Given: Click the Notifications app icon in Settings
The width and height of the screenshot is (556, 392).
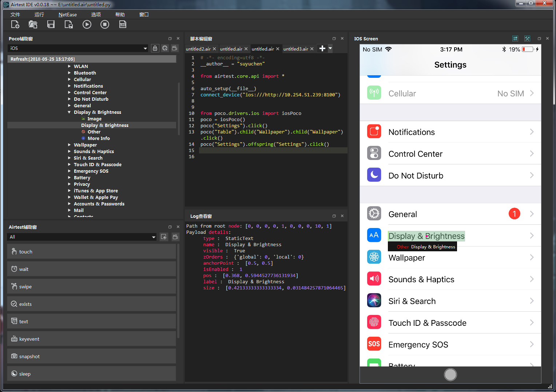Looking at the screenshot, I should [374, 132].
